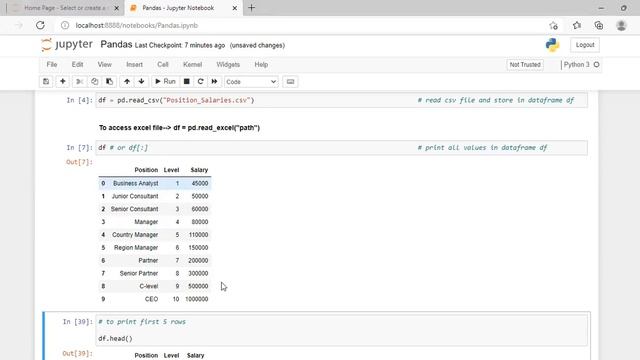Interrupt the kernel with the stop icon
The height and width of the screenshot is (360, 640).
pos(187,82)
